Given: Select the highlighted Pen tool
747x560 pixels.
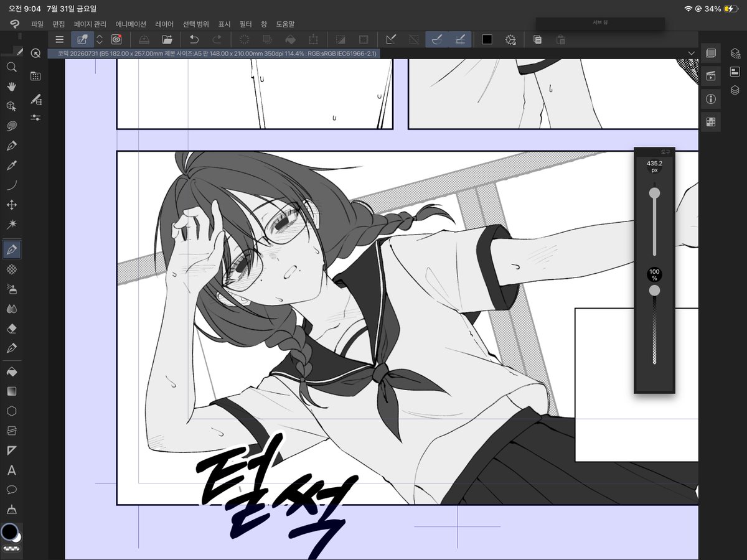Looking at the screenshot, I should pos(11,250).
